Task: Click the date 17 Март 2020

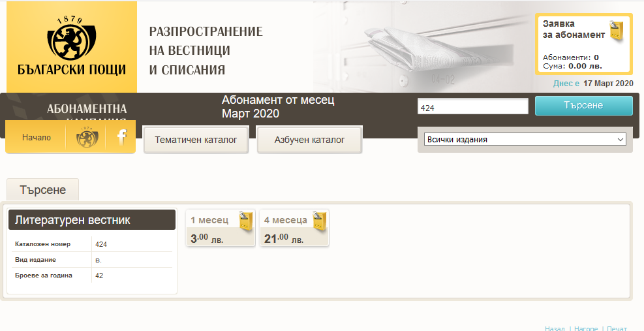Action: (x=608, y=84)
